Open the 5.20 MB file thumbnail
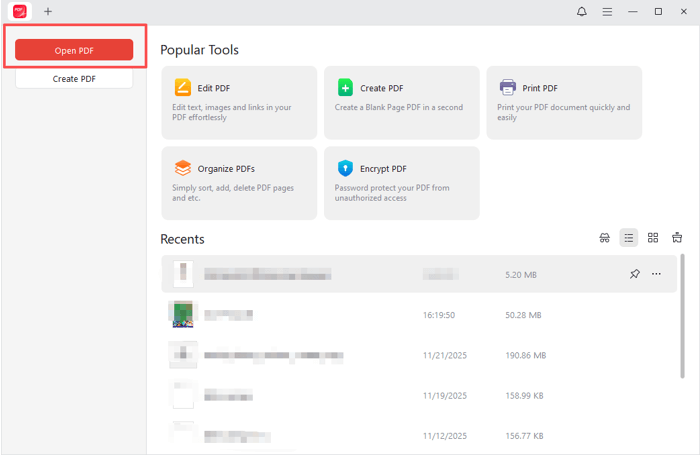700x456 pixels. (183, 273)
